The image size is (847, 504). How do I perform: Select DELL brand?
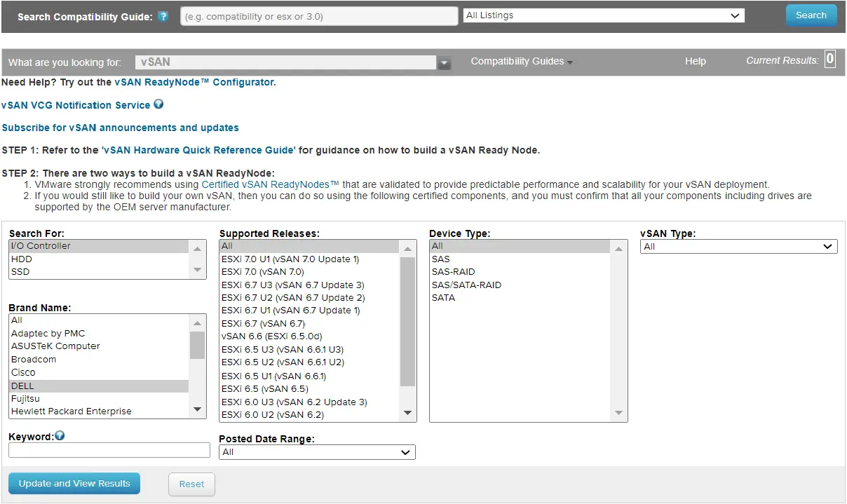pyautogui.click(x=99, y=386)
